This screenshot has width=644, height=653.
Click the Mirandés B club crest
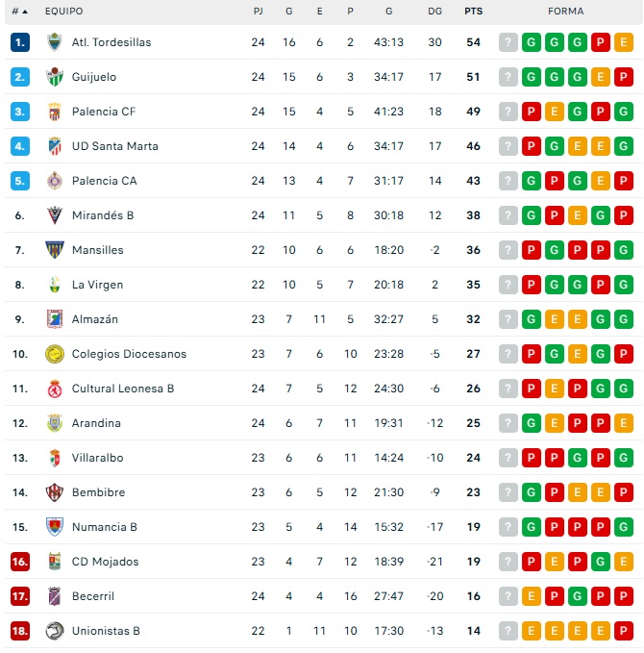pos(54,215)
